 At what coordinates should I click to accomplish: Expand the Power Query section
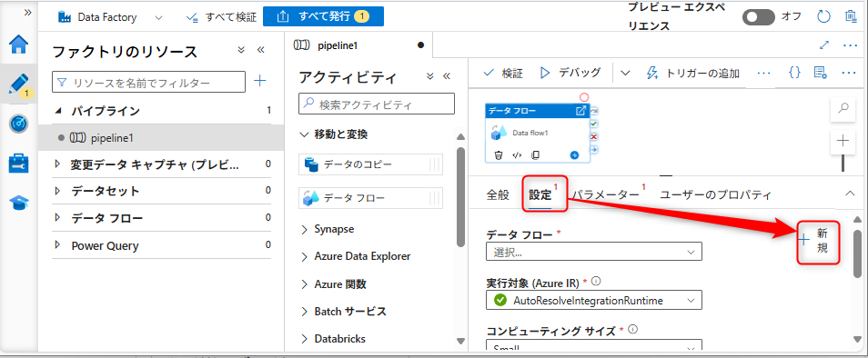tap(58, 245)
